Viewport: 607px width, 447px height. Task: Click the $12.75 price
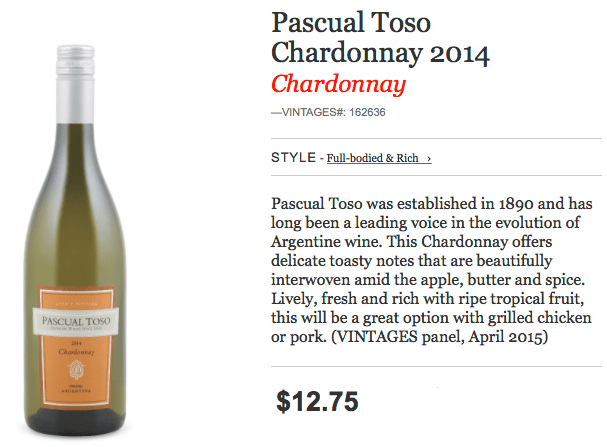pos(317,401)
